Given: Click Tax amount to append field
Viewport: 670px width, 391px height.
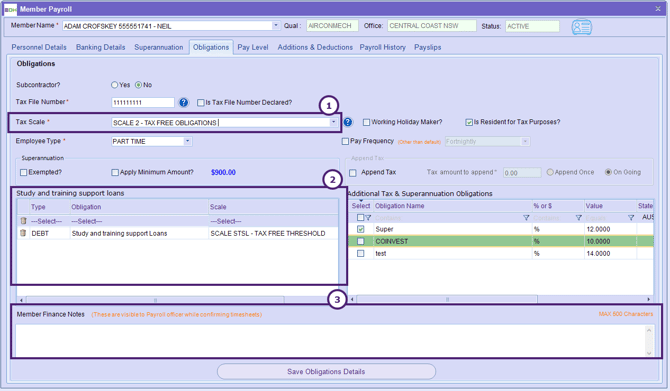Looking at the screenshot, I should tap(522, 173).
